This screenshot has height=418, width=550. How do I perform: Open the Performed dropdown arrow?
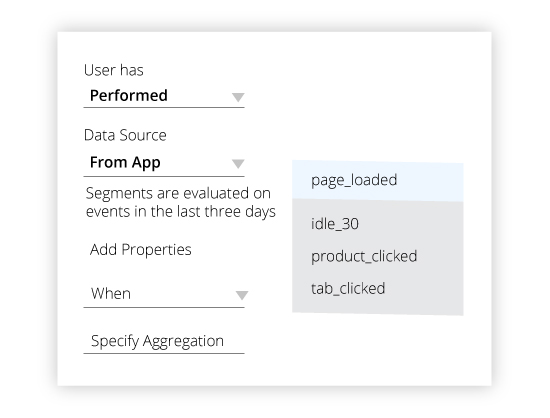click(238, 97)
